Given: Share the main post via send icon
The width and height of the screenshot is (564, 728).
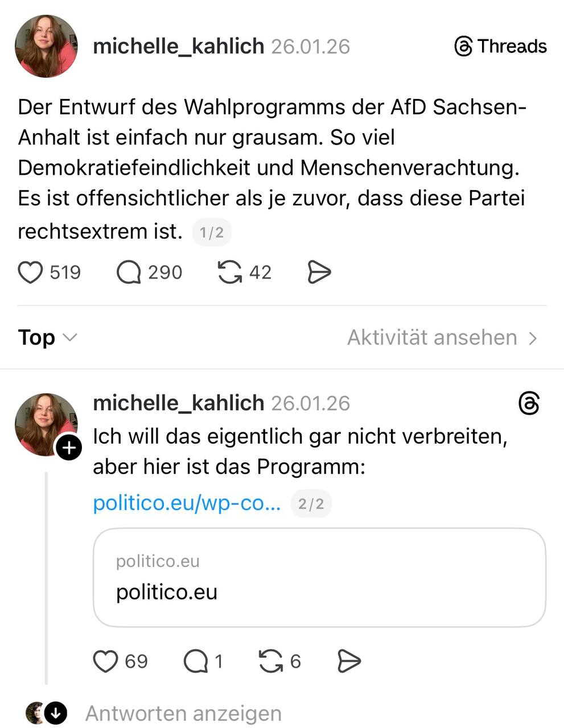Looking at the screenshot, I should click(319, 272).
